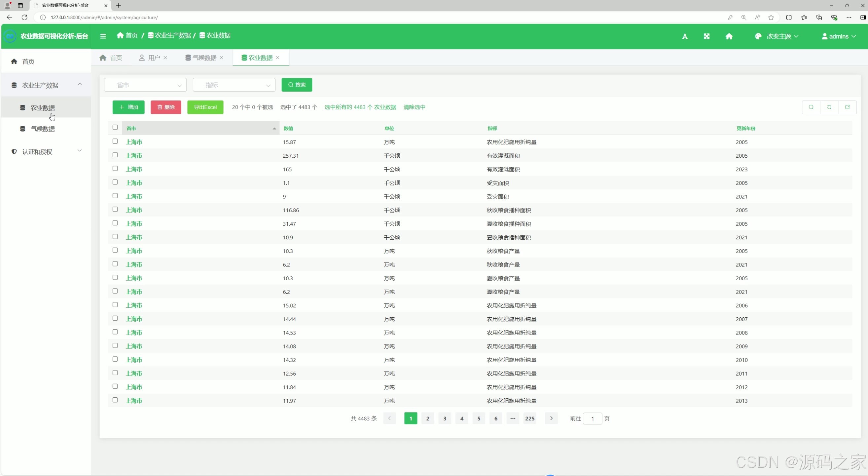The height and width of the screenshot is (476, 868).
Task: Open the 指标 filter dropdown
Action: click(234, 85)
